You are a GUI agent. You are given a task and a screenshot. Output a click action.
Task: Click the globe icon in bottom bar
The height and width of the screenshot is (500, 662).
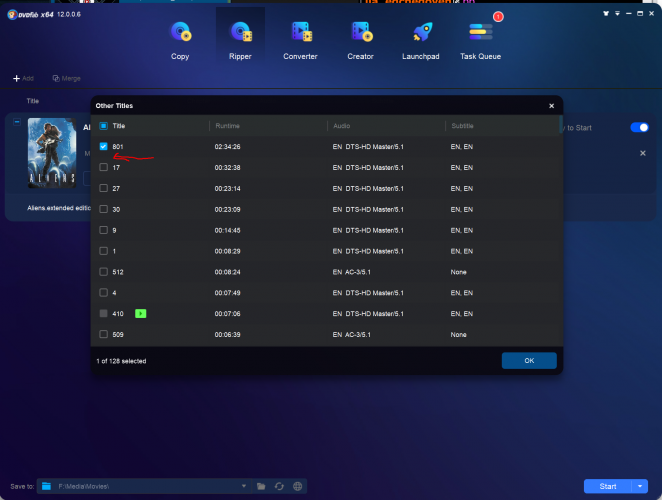coord(297,486)
